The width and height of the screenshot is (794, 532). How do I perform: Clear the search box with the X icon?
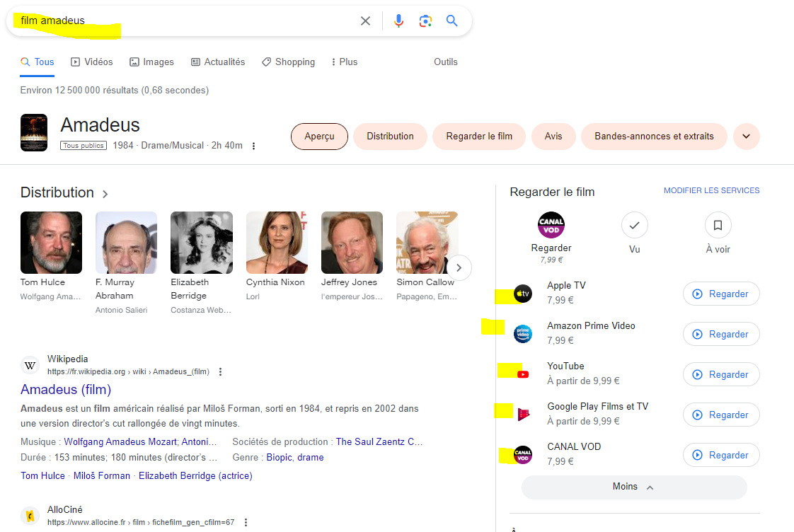(x=365, y=21)
